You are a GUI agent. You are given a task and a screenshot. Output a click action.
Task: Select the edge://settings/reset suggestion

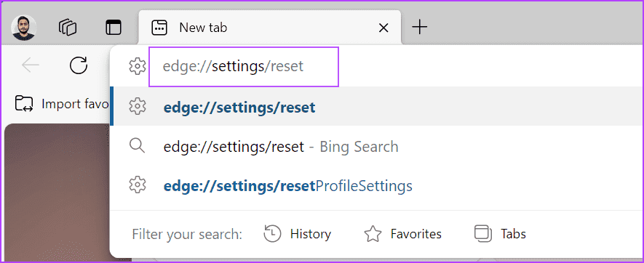coord(378,107)
